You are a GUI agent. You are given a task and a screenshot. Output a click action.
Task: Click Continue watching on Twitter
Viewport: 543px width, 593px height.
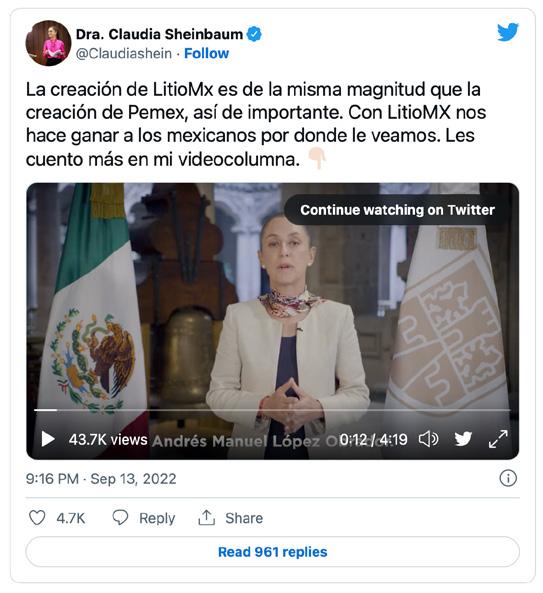[397, 210]
